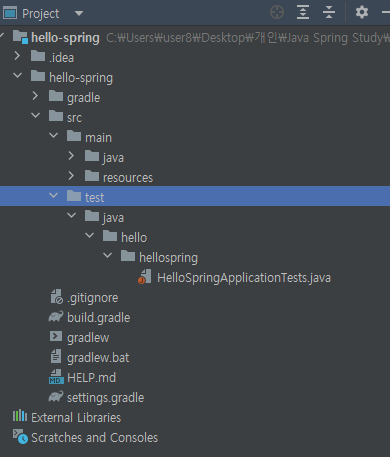390x457 pixels.
Task: Select the gradlew file name
Action: click(88, 338)
